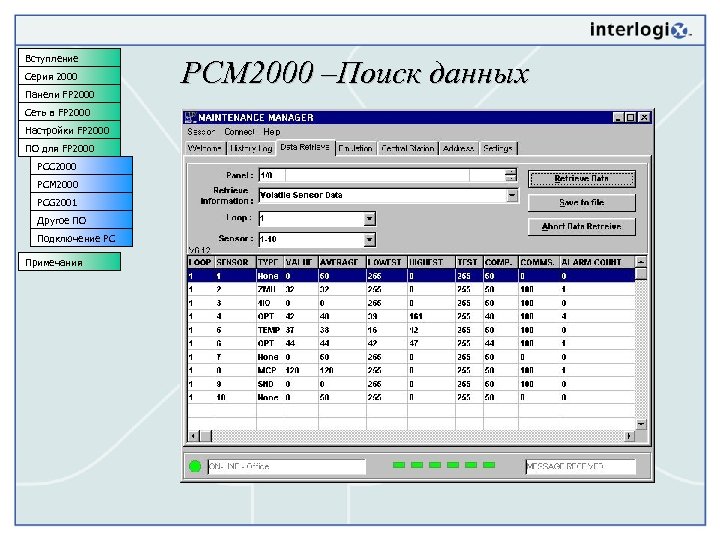Click the horizontal scroll left arrow

(193, 436)
